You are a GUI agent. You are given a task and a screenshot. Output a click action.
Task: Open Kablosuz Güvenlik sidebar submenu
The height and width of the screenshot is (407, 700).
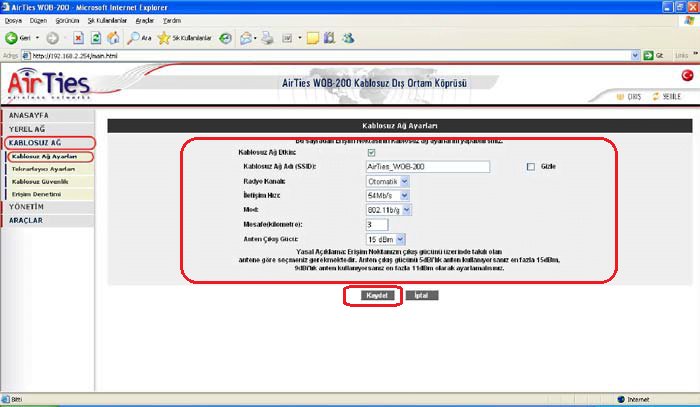click(x=50, y=182)
